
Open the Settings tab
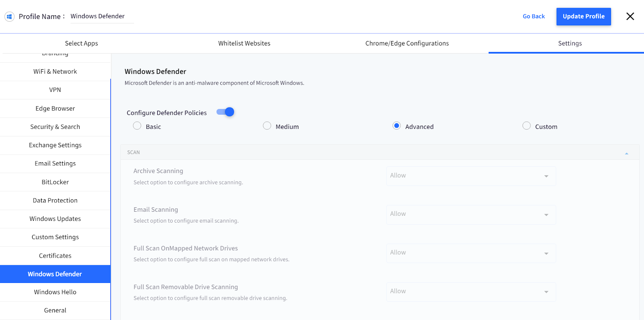570,43
